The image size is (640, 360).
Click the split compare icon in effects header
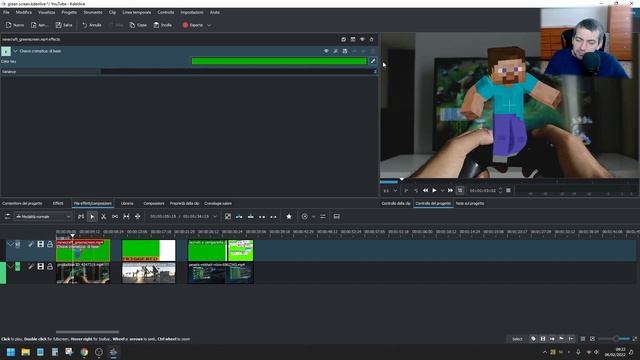(353, 40)
